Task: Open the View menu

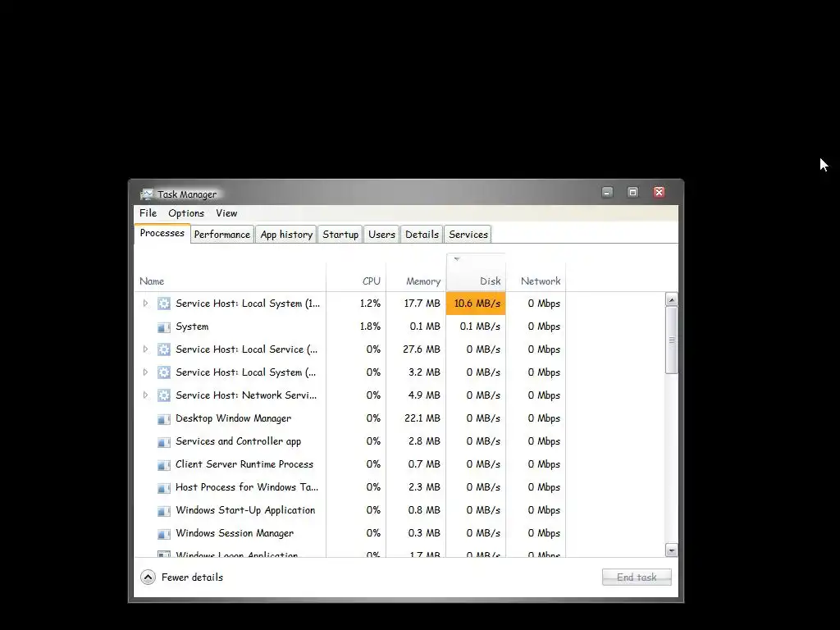Action: [226, 213]
